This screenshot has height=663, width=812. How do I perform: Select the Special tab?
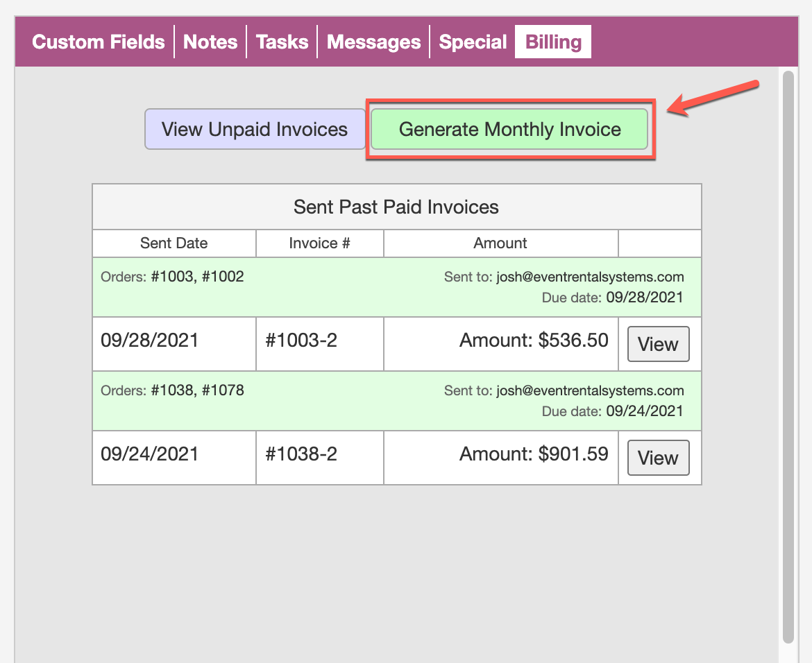coord(473,42)
